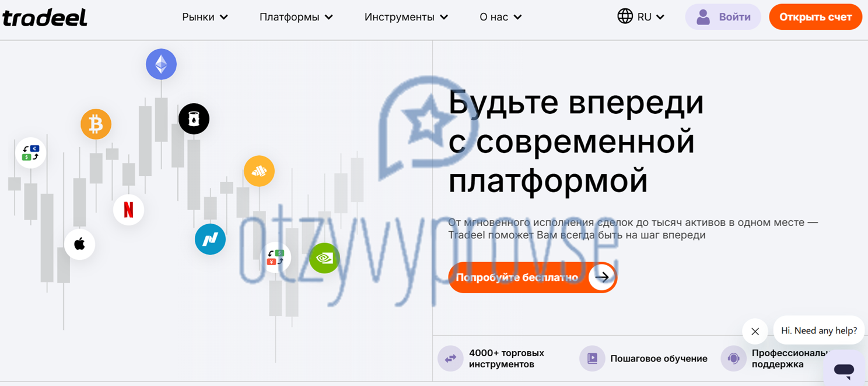Open the Платформы menu

click(296, 17)
